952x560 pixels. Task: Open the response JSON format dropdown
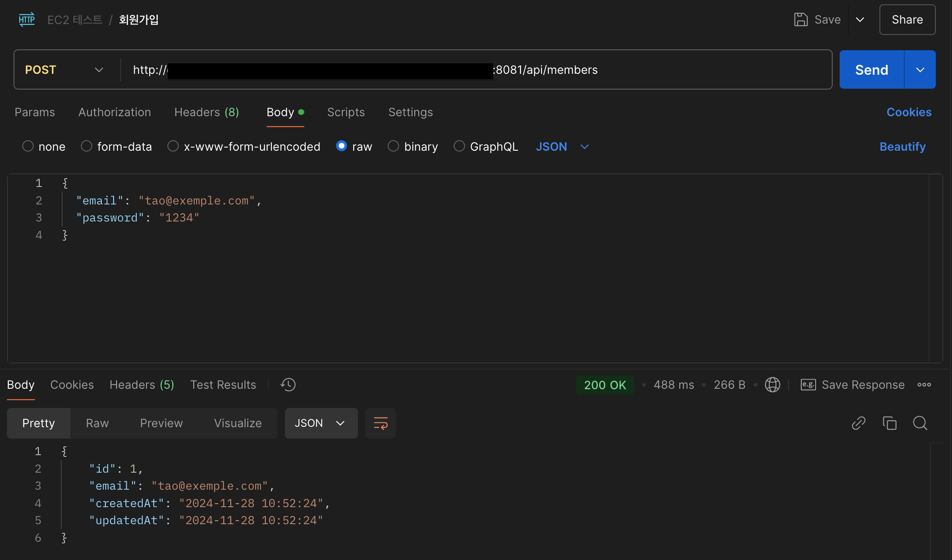[x=321, y=423]
